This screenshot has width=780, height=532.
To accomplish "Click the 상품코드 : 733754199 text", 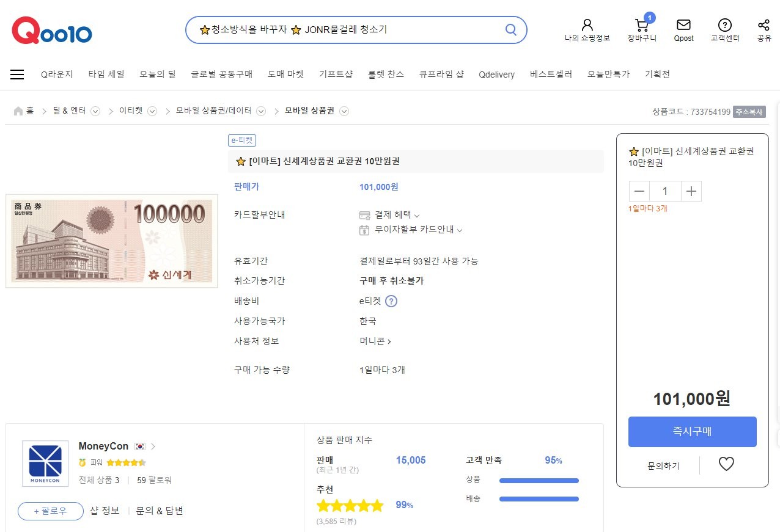I will point(691,112).
